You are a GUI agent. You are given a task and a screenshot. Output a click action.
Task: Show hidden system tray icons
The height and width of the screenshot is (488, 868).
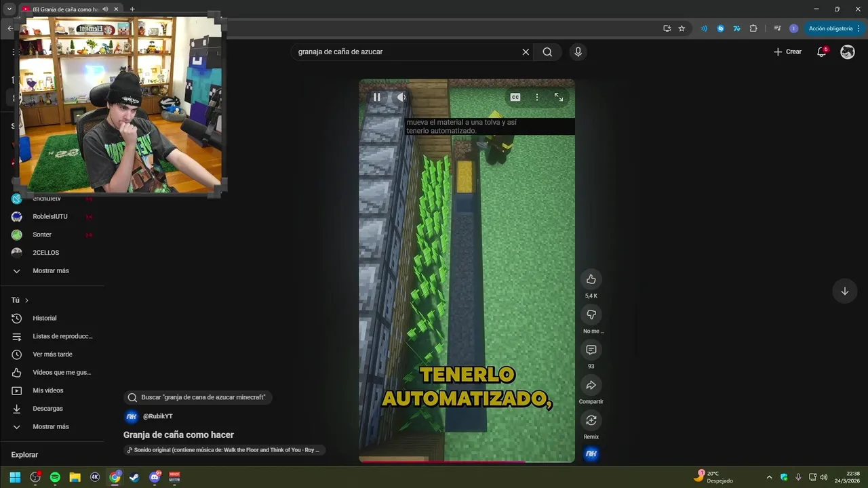tap(769, 477)
